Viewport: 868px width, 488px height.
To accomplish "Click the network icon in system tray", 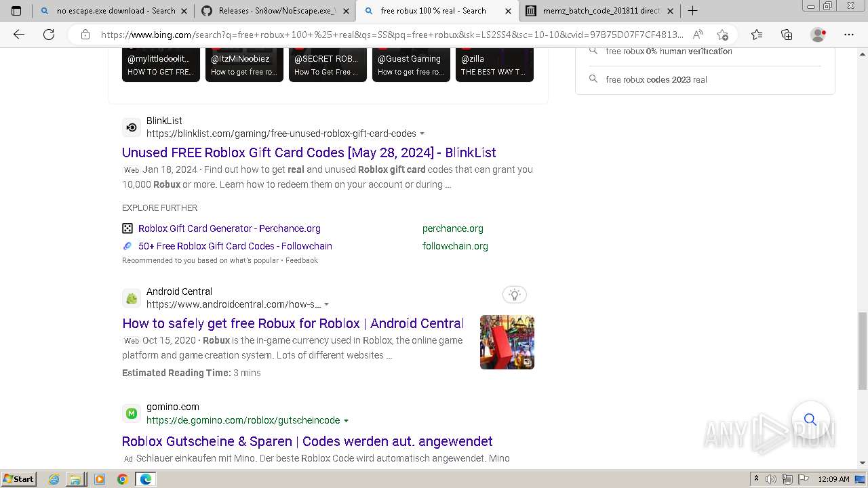I will (787, 479).
